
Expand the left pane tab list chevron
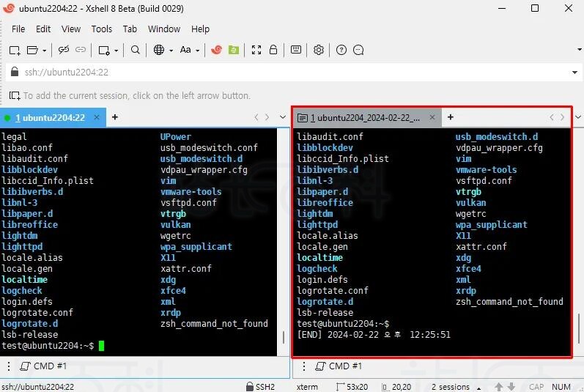click(x=283, y=117)
